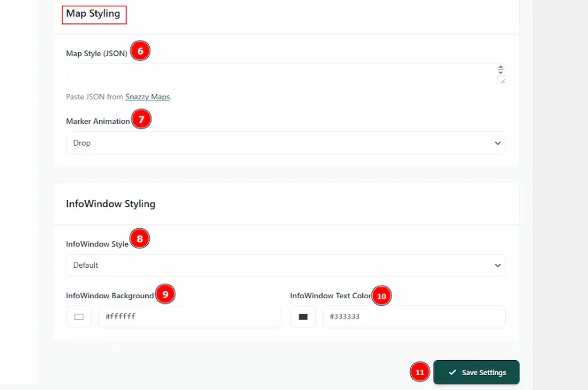The image size is (588, 390).
Task: Click the number 10 annotation badge
Action: coord(381,296)
